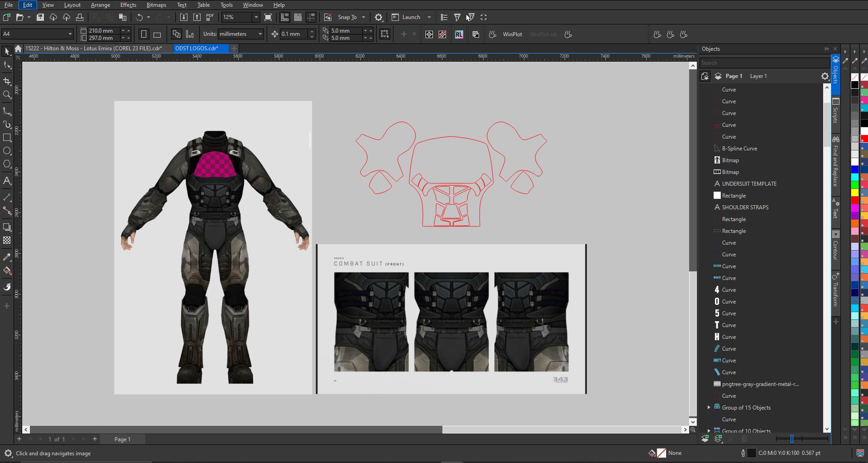Select the Color Eyedropper tool
868x463 pixels.
[x=7, y=257]
